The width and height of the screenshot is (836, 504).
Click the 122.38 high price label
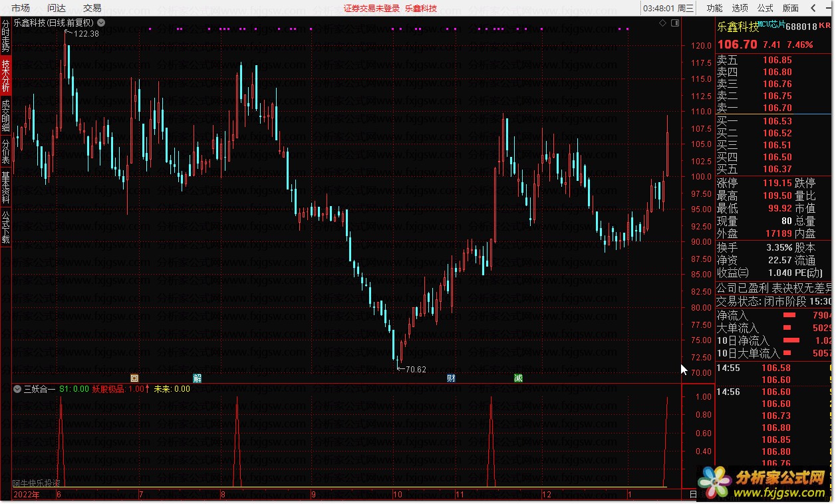[x=86, y=34]
